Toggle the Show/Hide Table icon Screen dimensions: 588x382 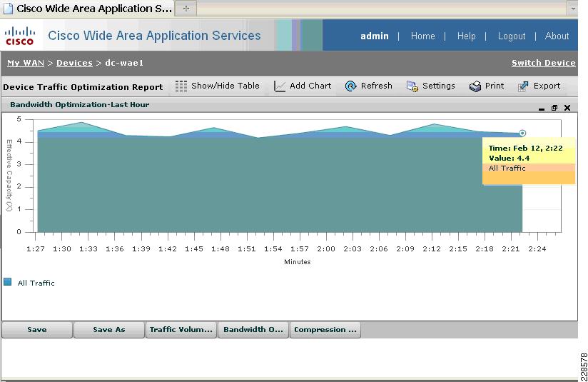coord(181,86)
